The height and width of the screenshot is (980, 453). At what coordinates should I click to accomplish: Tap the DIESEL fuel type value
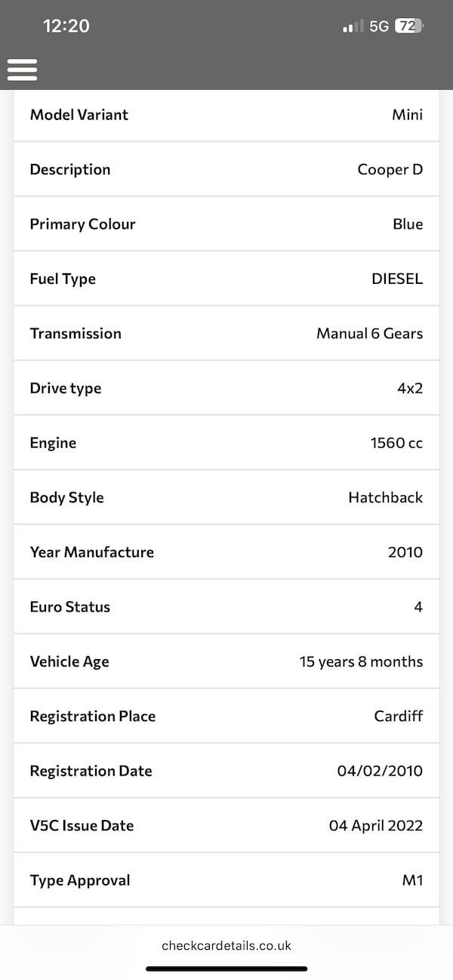coord(397,279)
